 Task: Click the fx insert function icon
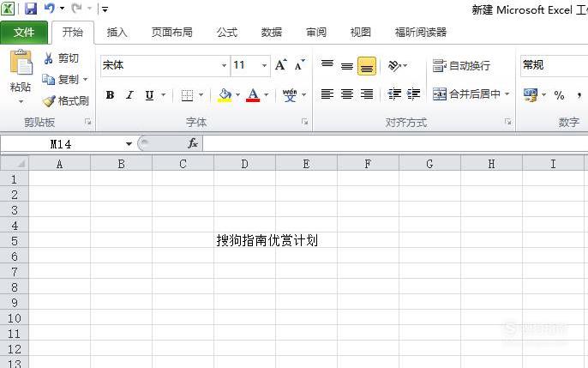coord(193,143)
